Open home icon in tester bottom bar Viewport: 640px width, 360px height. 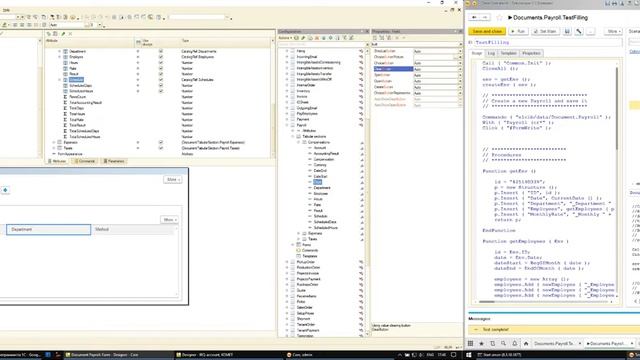[526, 344]
